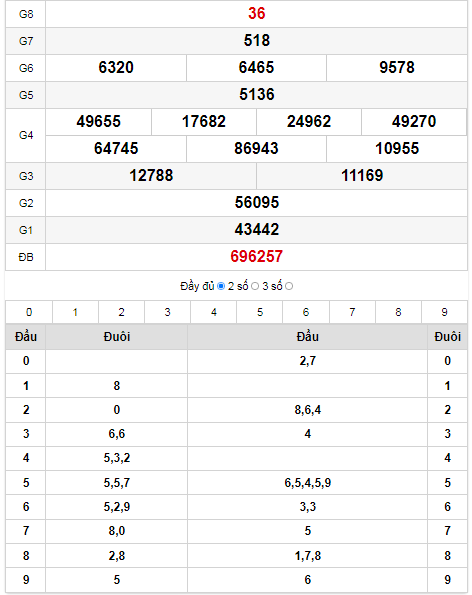
Task: Click the G1 prize number 43442
Action: click(x=256, y=230)
